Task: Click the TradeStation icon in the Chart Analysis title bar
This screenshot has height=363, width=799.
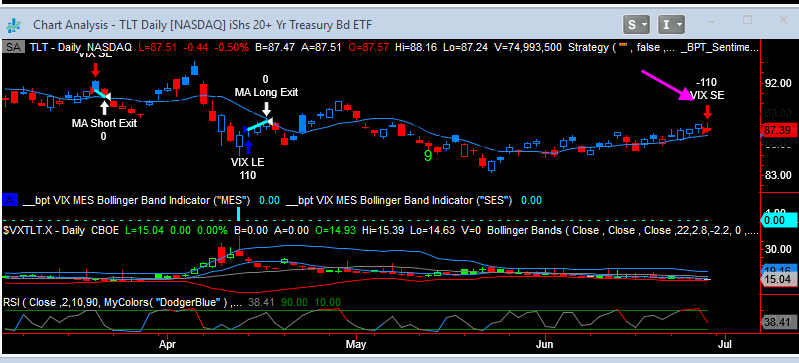Action: (14, 24)
